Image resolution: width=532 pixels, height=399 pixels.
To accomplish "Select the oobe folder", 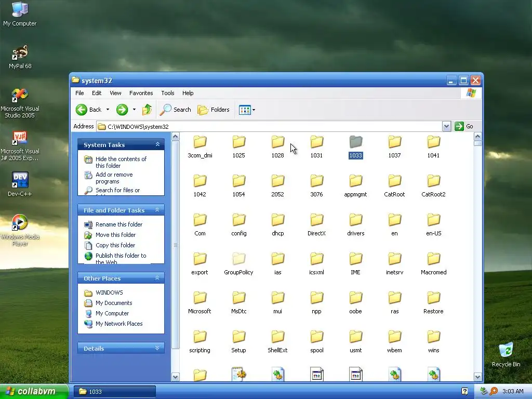I will pyautogui.click(x=355, y=303).
